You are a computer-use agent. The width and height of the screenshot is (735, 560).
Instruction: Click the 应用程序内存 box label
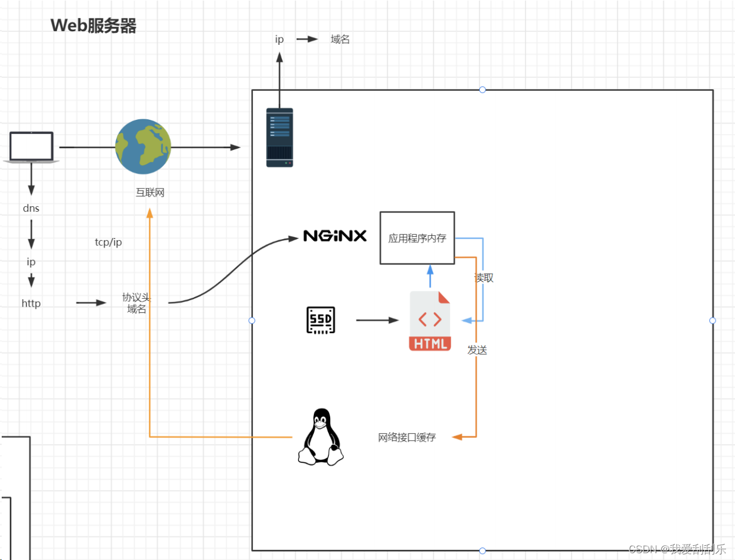pyautogui.click(x=417, y=238)
